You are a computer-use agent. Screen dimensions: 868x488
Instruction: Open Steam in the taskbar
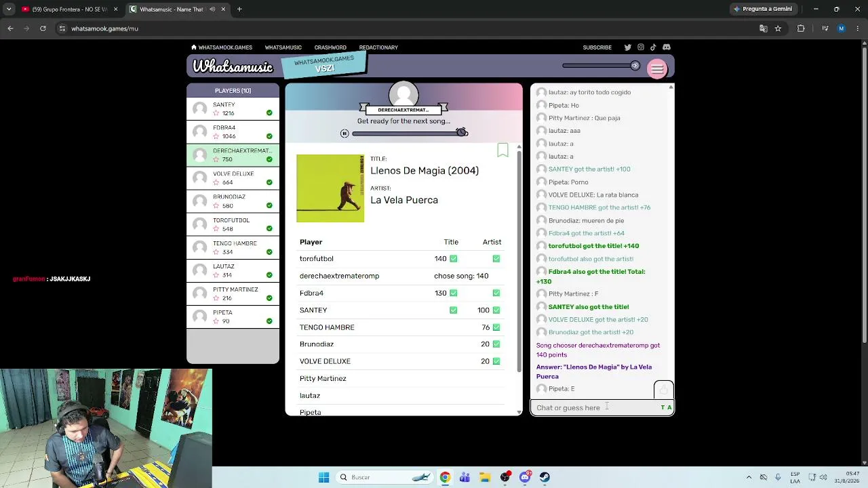point(545,477)
